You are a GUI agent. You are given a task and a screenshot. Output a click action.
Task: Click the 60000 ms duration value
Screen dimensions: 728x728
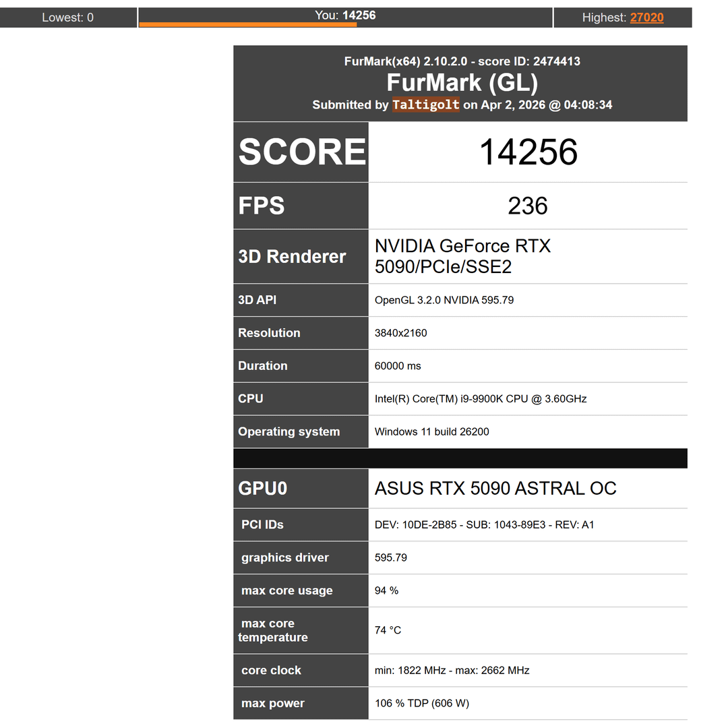pos(398,366)
